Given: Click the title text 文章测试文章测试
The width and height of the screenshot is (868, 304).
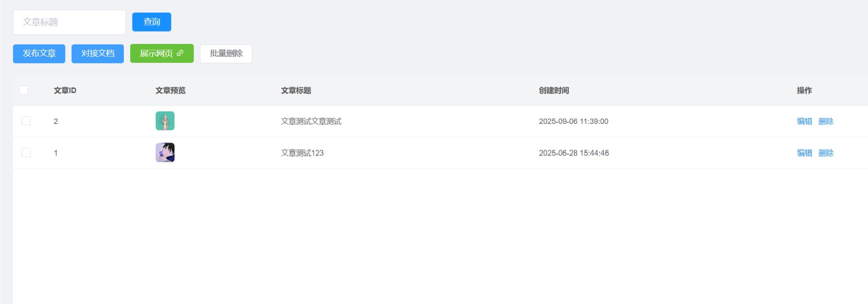Looking at the screenshot, I should (x=311, y=121).
